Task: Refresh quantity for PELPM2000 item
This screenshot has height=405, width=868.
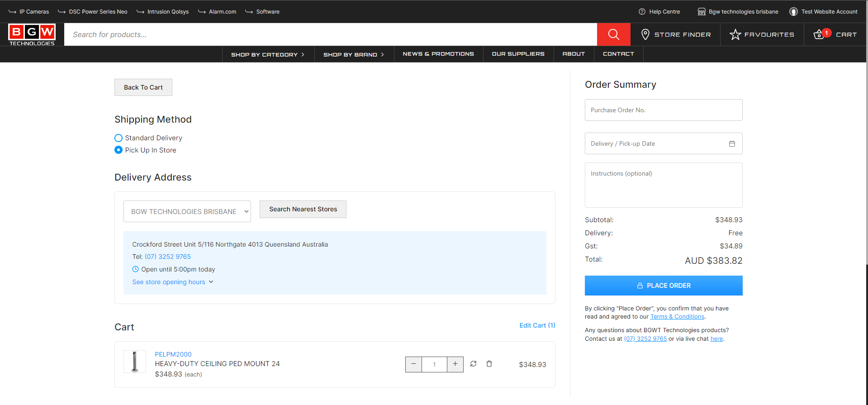Action: coord(473,364)
